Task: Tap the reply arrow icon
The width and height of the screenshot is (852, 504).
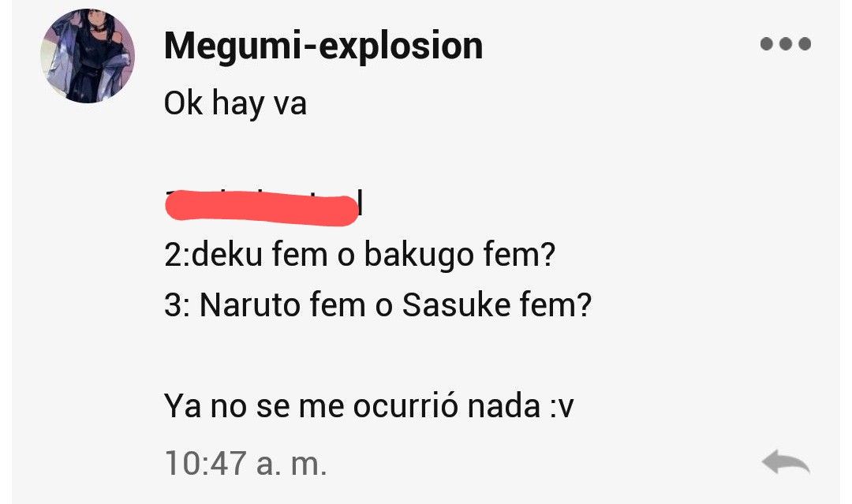Action: pyautogui.click(x=786, y=463)
